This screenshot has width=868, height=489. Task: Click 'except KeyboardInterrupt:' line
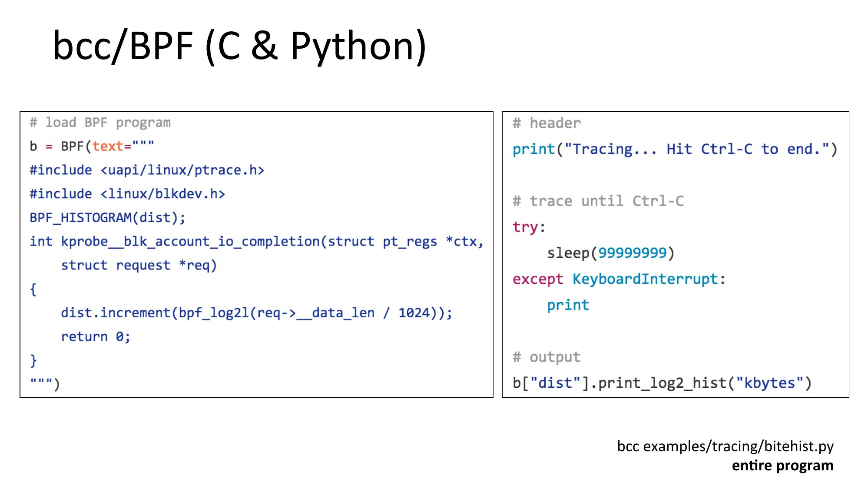click(x=619, y=279)
